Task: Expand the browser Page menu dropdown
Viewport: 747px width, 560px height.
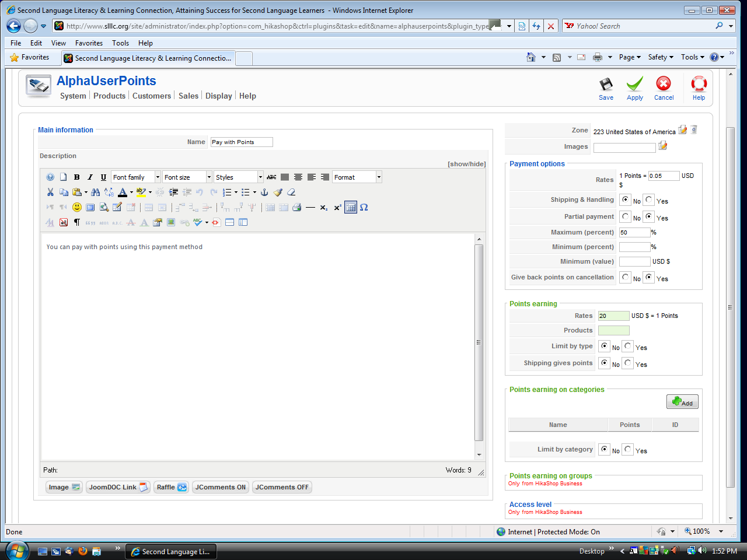Action: click(x=630, y=57)
